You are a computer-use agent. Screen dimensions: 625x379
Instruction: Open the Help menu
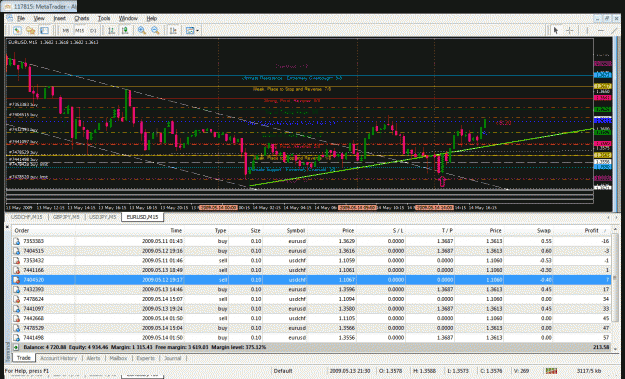[151, 18]
